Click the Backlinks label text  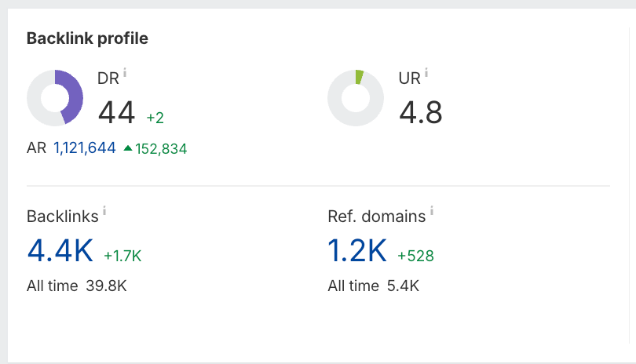63,217
